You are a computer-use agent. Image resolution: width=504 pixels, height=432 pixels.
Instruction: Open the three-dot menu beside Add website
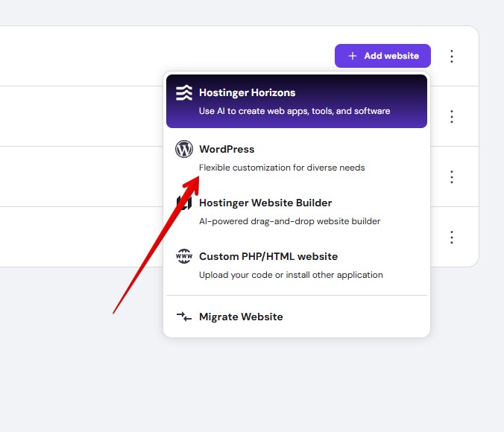click(452, 56)
